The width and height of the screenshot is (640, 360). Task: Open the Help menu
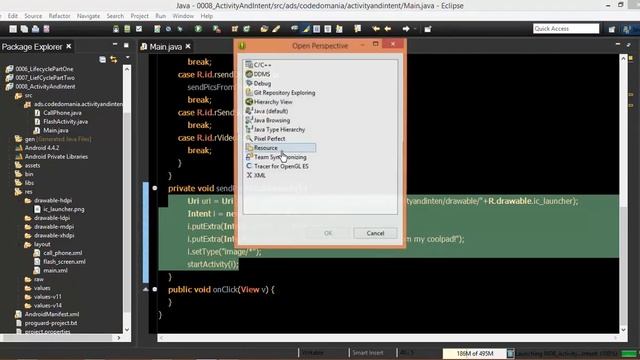(207, 16)
